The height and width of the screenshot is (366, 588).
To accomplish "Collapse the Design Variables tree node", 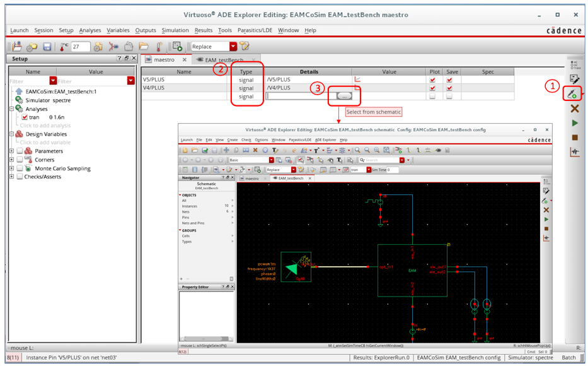I will tap(11, 134).
